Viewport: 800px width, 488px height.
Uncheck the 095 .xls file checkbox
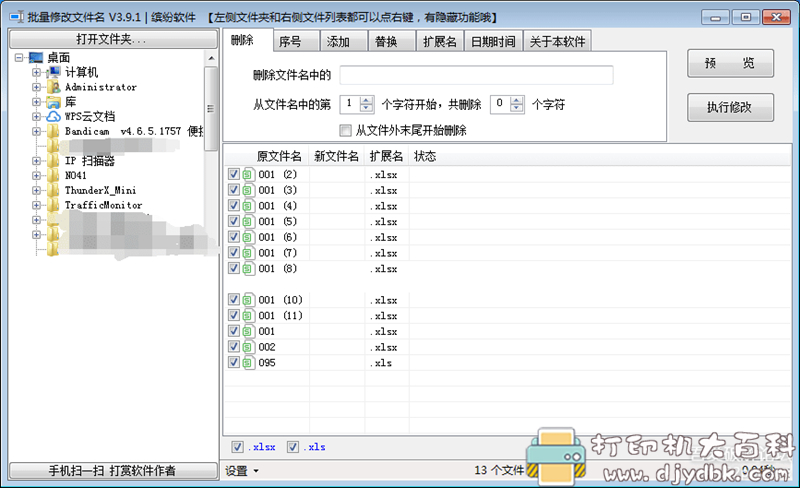pos(234,362)
